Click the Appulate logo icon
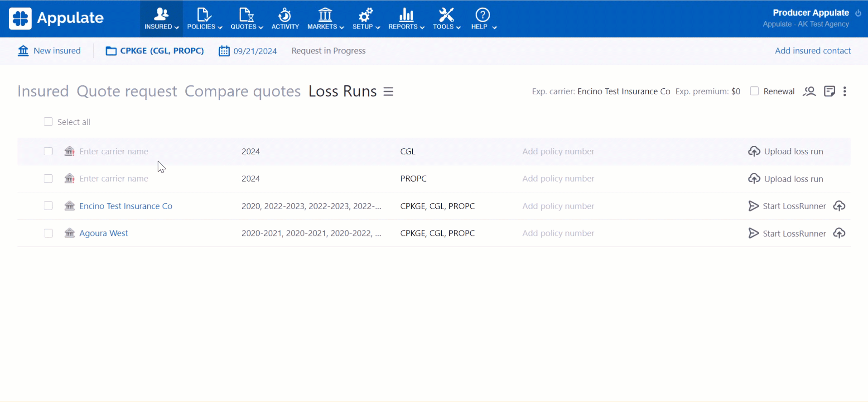This screenshot has height=402, width=868. 20,19
